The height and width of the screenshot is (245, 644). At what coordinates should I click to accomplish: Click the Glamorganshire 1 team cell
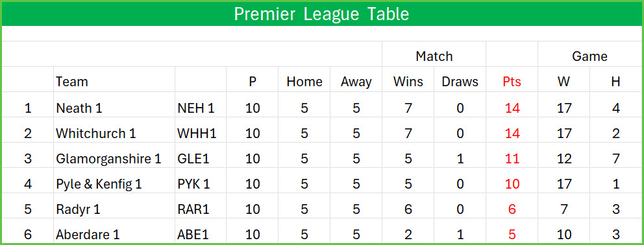coord(114,159)
